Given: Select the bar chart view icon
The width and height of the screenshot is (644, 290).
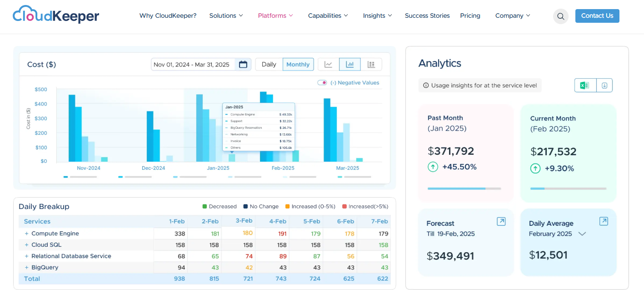Looking at the screenshot, I should coord(349,64).
